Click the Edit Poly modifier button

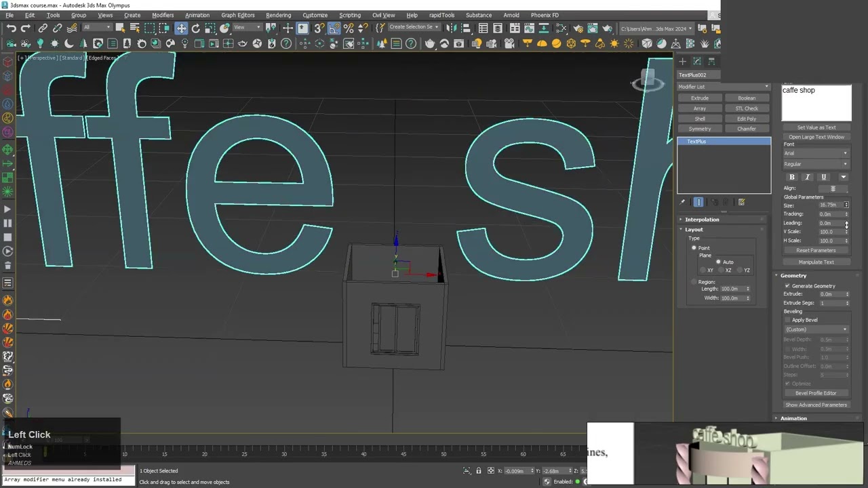[747, 119]
